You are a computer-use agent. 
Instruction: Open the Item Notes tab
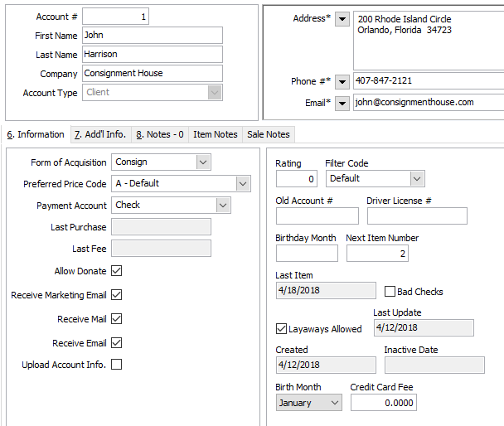[216, 134]
